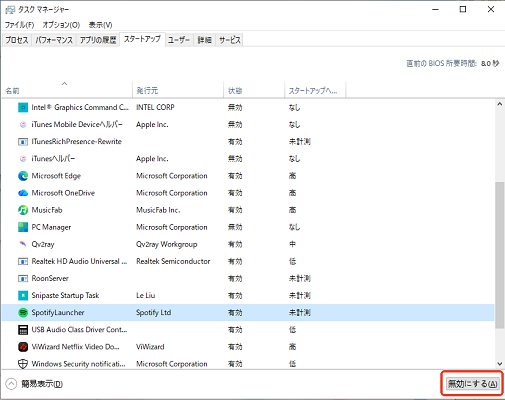
Task: Sort by the スタートアップへ... impact column header
Action: 315,90
